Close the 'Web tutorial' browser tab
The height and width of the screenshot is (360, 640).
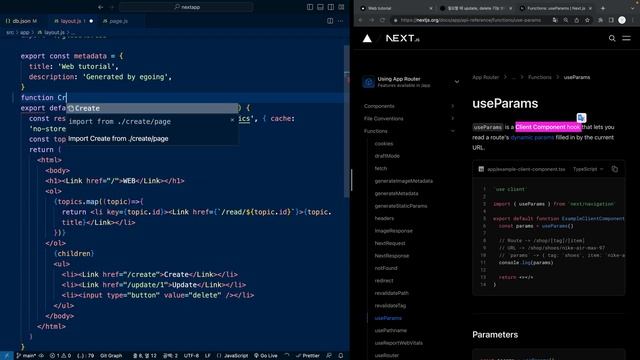tap(431, 8)
